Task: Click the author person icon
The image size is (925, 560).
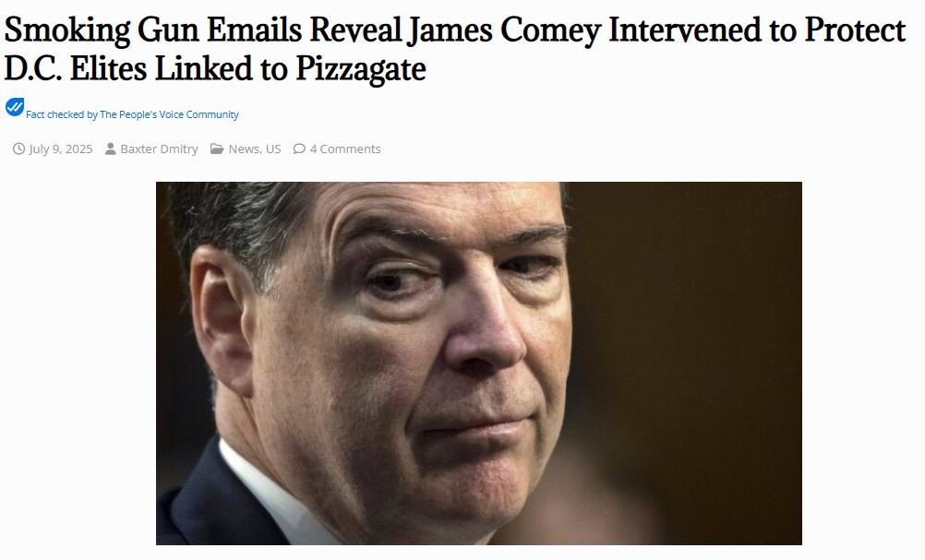Action: [110, 149]
